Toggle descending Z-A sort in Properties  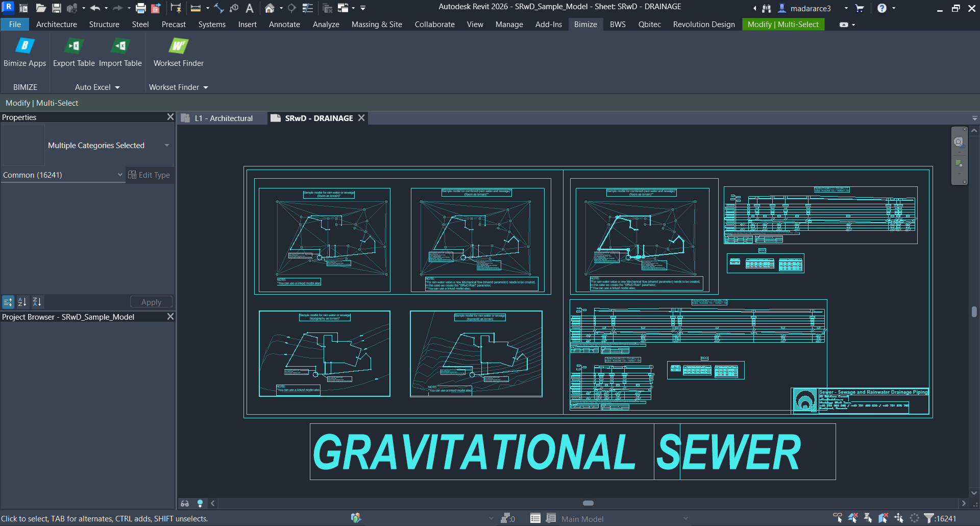coord(37,302)
